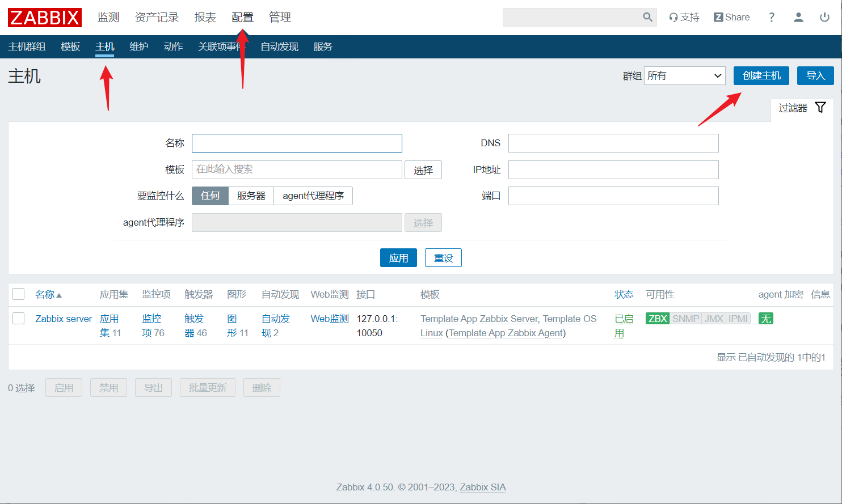This screenshot has height=504, width=842.
Task: Select the 服务器 monitoring option
Action: [x=251, y=196]
